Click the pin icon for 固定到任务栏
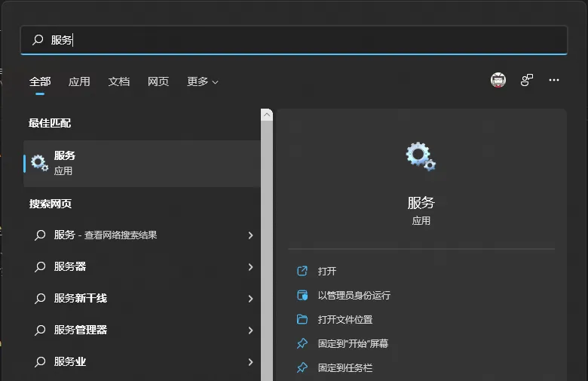Image resolution: width=588 pixels, height=381 pixels. (x=302, y=367)
